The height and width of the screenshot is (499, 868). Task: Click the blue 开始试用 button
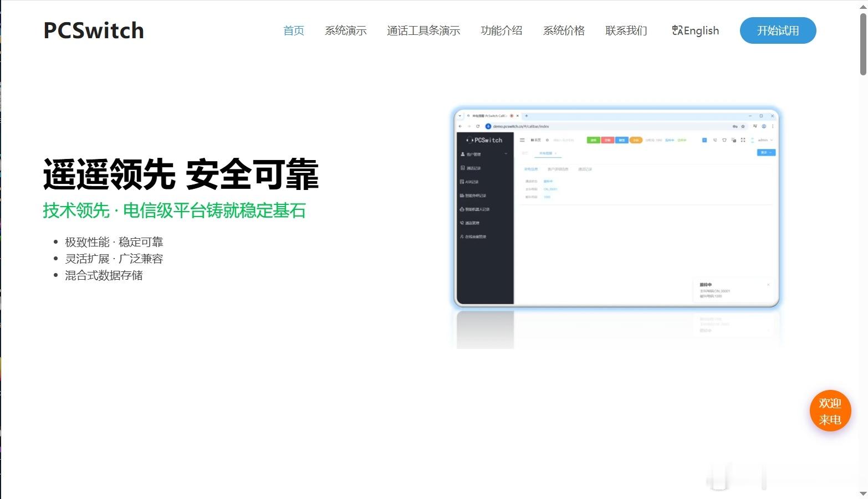(778, 30)
